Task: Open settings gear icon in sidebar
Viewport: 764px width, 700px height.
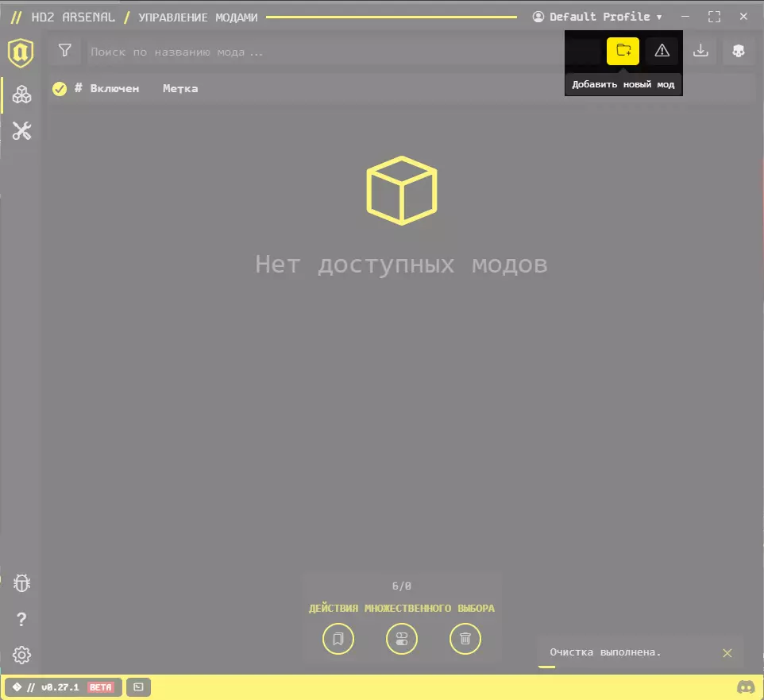Action: (22, 655)
